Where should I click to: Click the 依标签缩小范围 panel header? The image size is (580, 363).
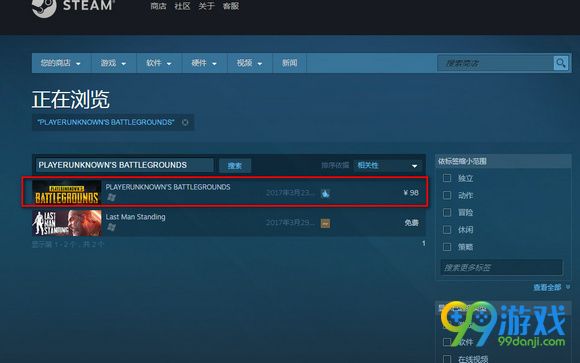(x=503, y=161)
